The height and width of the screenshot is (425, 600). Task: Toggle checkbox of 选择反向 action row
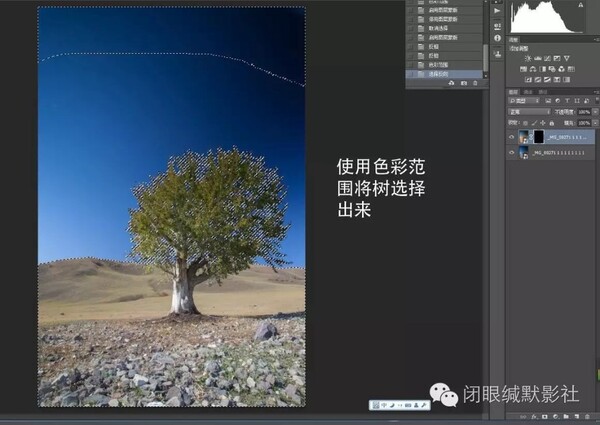click(x=410, y=74)
